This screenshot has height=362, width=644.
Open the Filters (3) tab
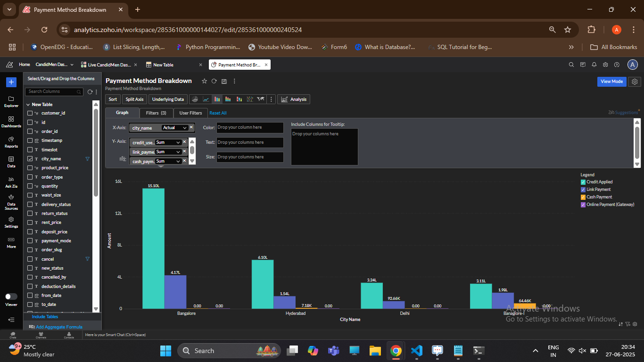click(156, 113)
